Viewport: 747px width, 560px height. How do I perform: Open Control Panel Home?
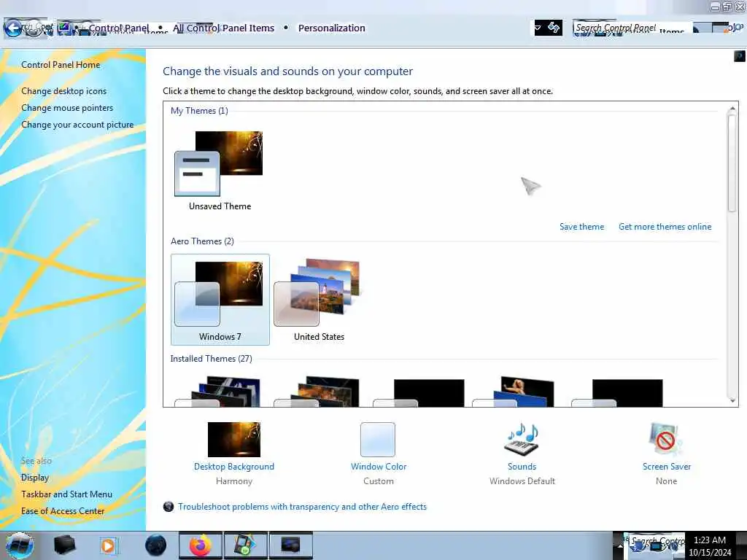(x=61, y=65)
